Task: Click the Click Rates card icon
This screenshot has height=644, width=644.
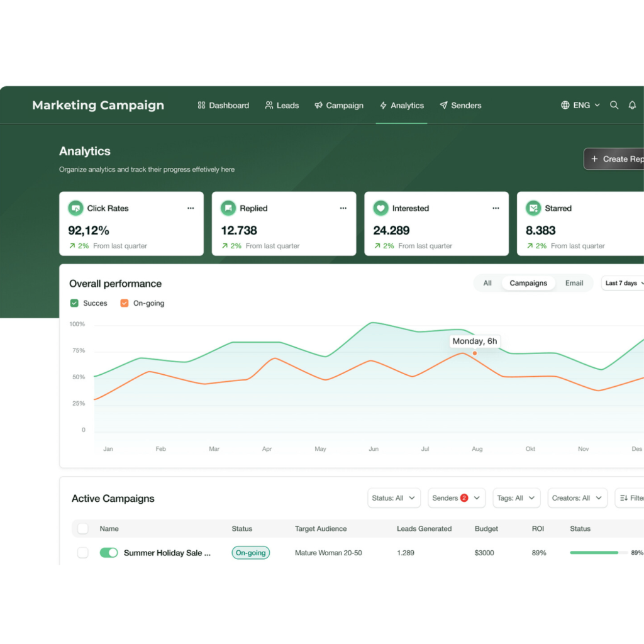Action: (x=75, y=208)
